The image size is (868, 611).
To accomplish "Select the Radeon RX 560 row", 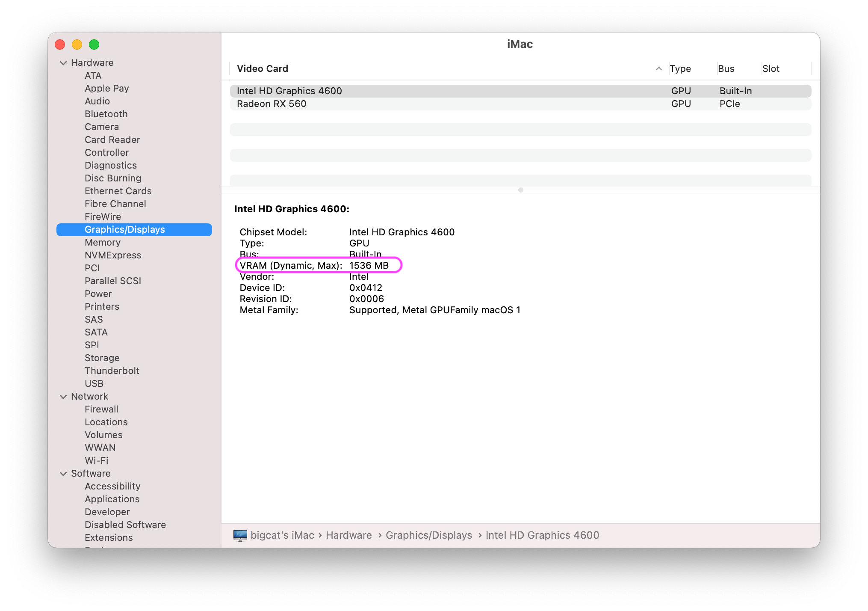I will 272,104.
